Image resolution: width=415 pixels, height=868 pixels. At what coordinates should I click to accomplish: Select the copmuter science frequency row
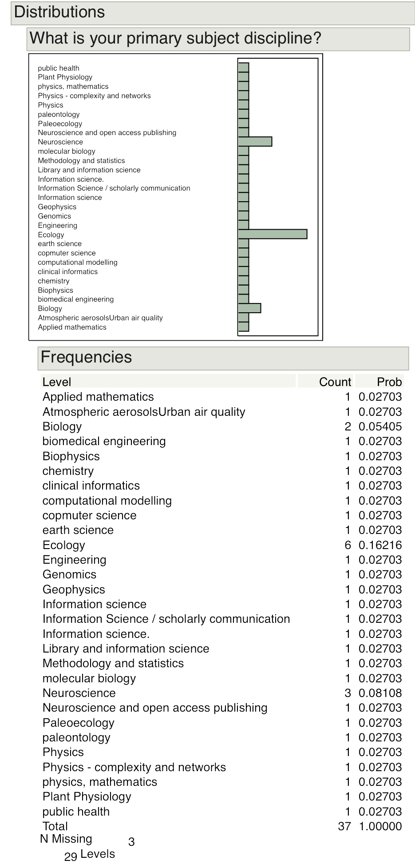pos(89,515)
